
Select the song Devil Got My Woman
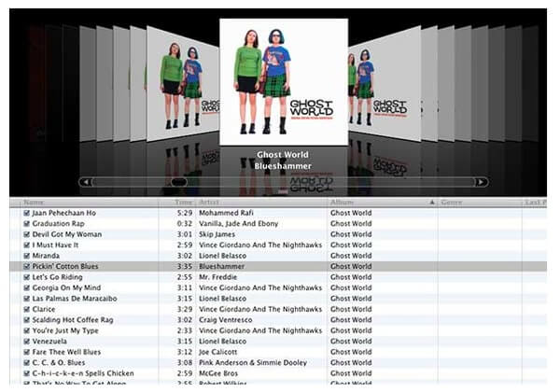coord(67,234)
